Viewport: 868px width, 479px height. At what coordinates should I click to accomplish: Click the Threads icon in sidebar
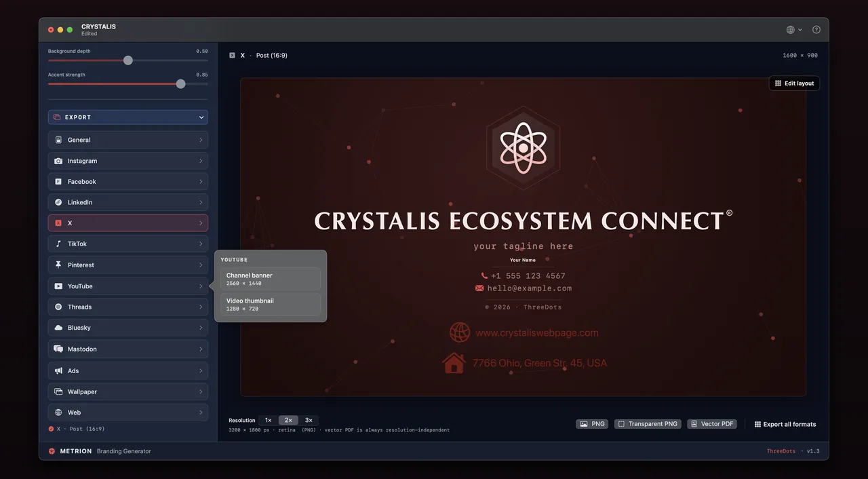coord(58,307)
